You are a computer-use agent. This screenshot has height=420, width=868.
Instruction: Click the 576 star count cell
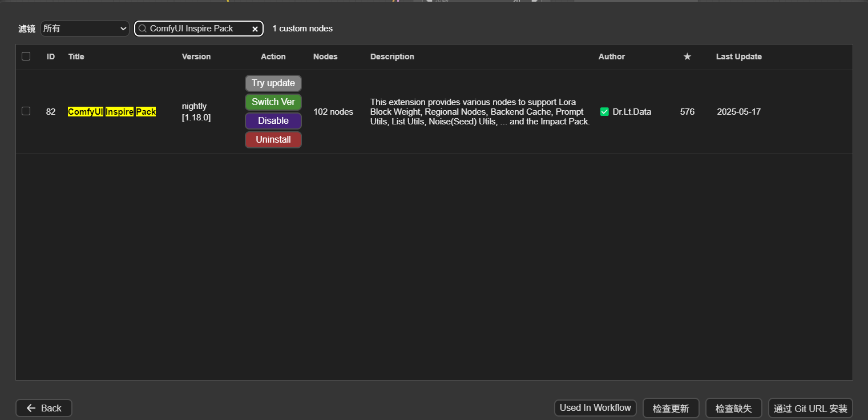coord(687,112)
